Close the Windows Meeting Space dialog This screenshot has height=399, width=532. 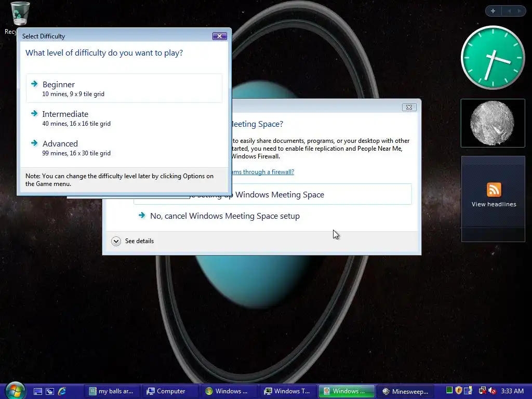[x=409, y=107]
